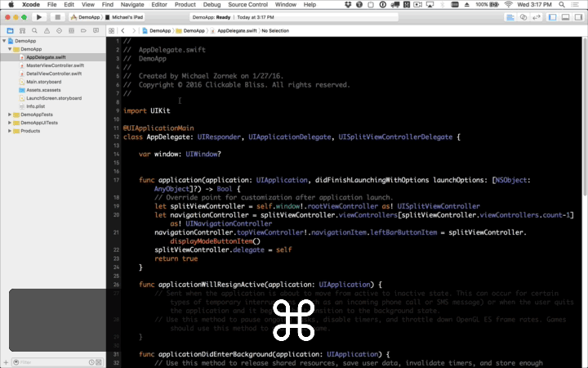The height and width of the screenshot is (368, 588).
Task: Open the Source Control menu
Action: (x=248, y=5)
